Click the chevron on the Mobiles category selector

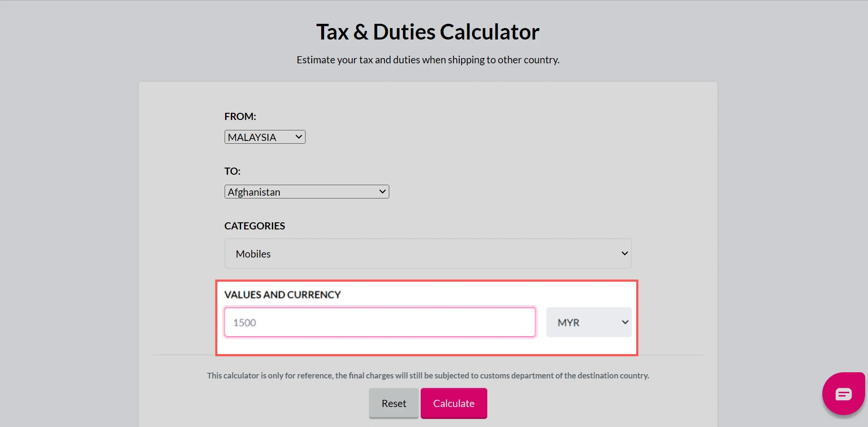624,254
